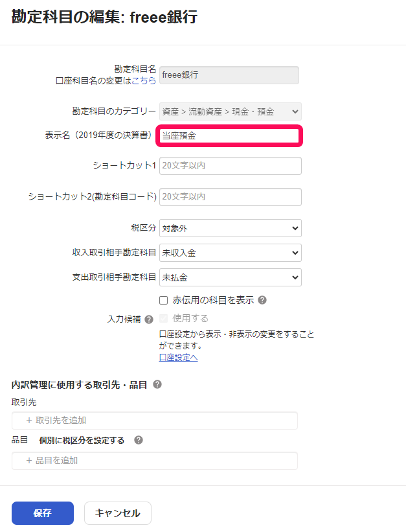Toggle the 使用する checkbox

point(164,319)
